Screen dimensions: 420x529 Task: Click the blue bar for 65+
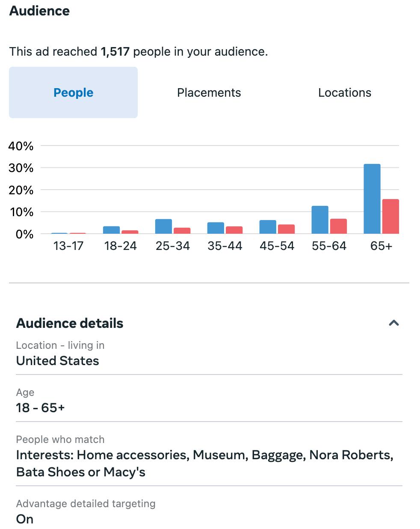click(x=372, y=199)
